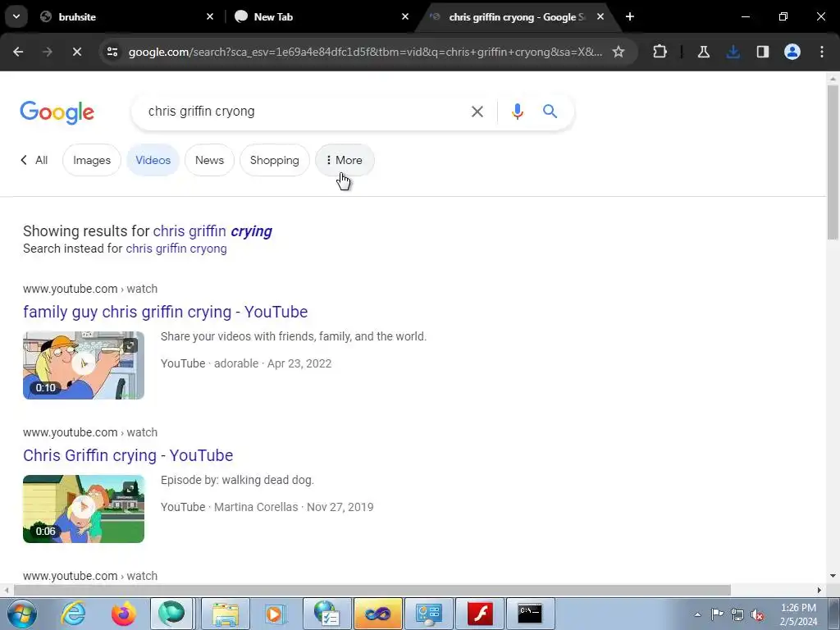Expand the tab search dropdown
This screenshot has width=840, height=630.
[16, 16]
